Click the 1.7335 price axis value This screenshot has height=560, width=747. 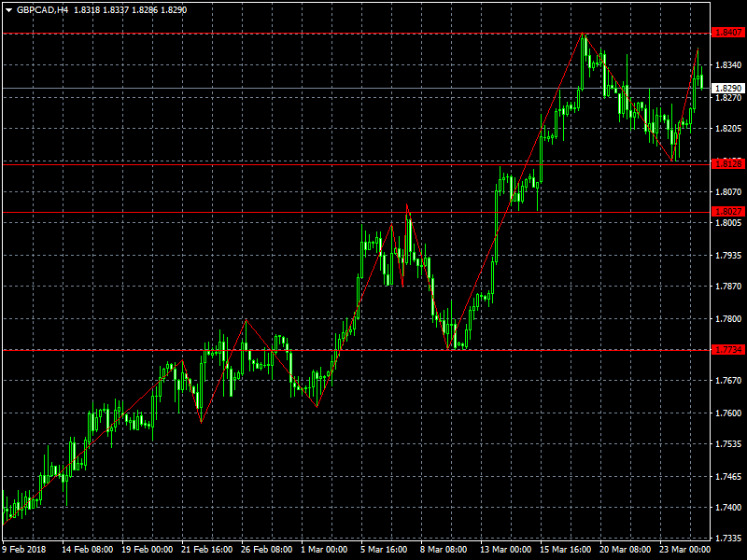[x=728, y=539]
